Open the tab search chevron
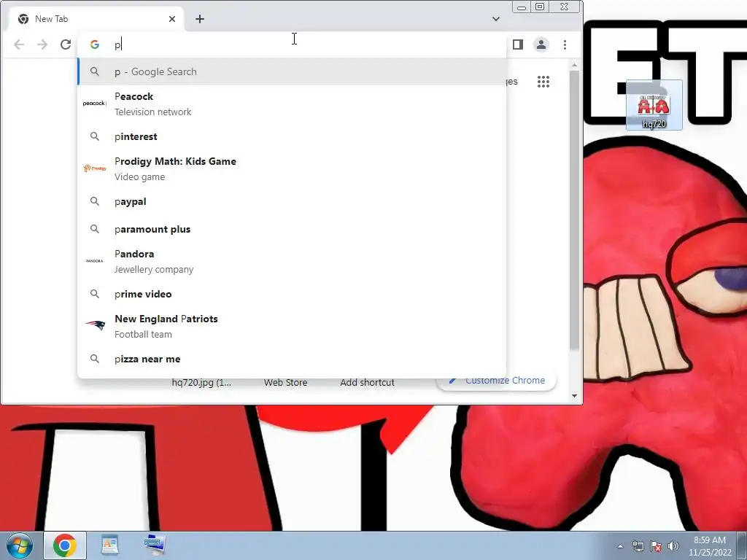This screenshot has height=560, width=747. click(496, 19)
